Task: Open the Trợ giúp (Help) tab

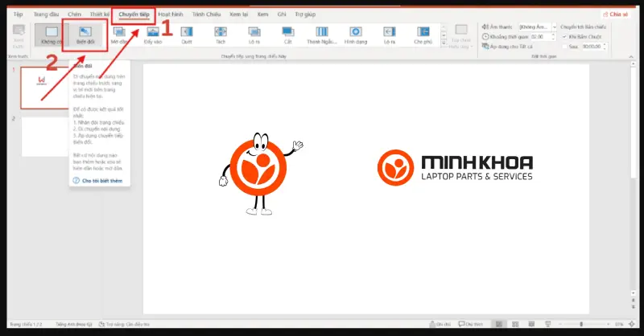Action: tap(305, 14)
